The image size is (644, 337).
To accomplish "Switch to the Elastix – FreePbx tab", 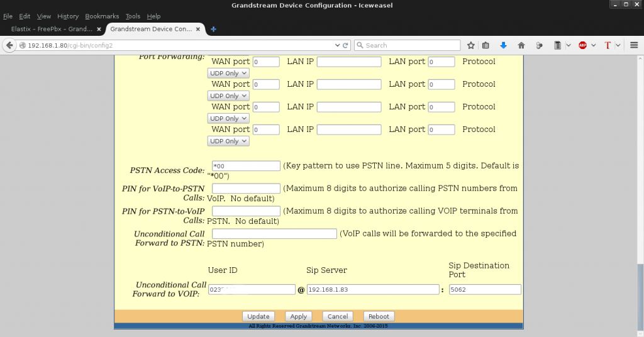I will 52,29.
